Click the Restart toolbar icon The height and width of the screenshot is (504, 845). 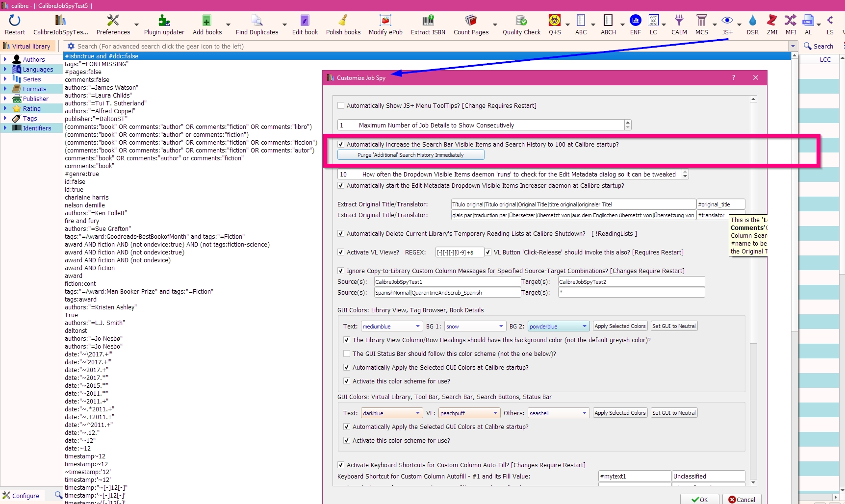coord(15,21)
